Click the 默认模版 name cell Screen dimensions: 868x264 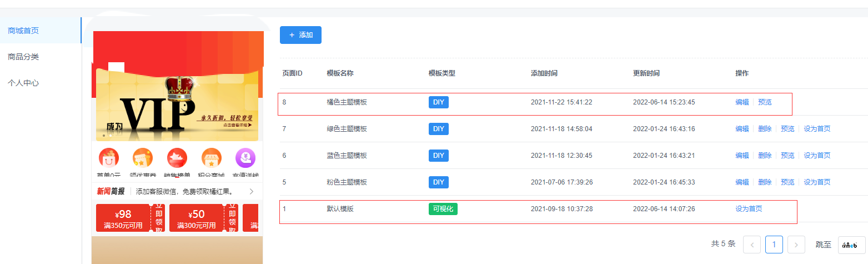(340, 209)
